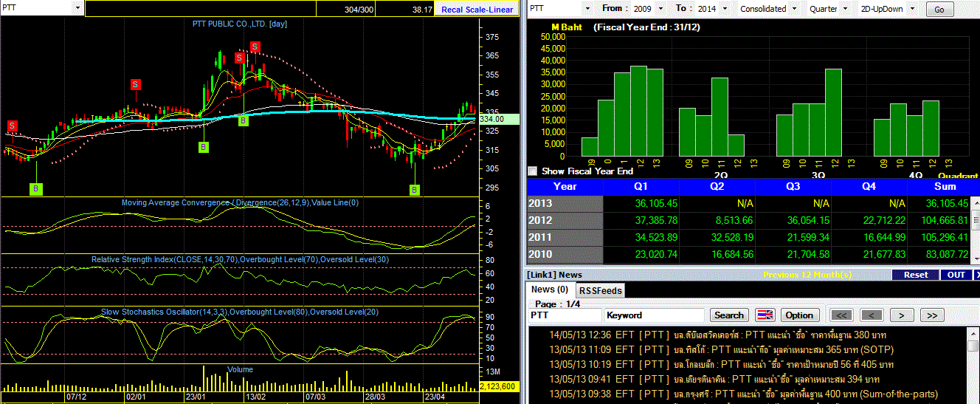Select the 2013 year row label
Screen dimensions: 980x404
point(565,203)
